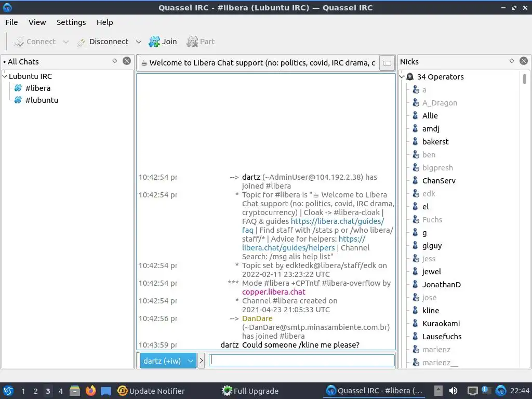
Task: Click the user icon beside marienz
Action: (416, 350)
